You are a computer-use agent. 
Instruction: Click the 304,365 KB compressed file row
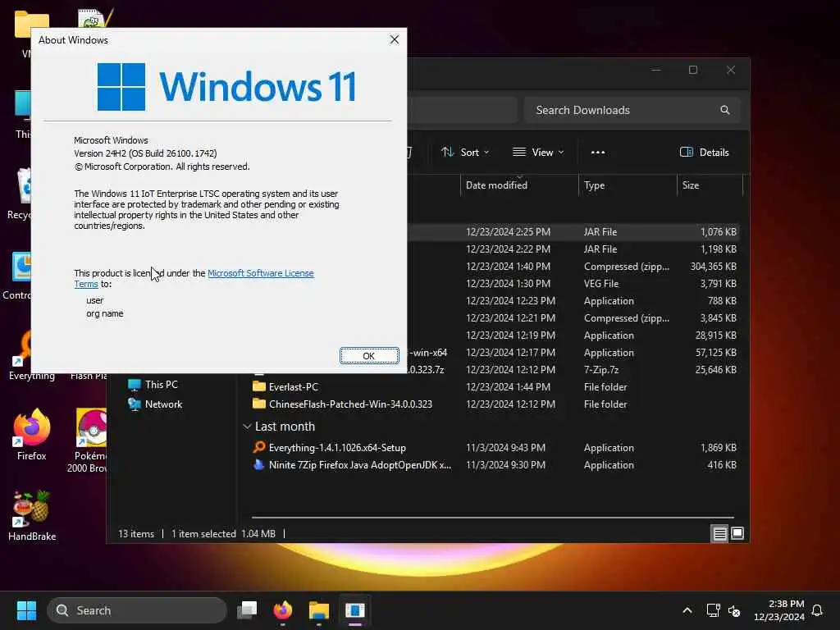coord(573,267)
